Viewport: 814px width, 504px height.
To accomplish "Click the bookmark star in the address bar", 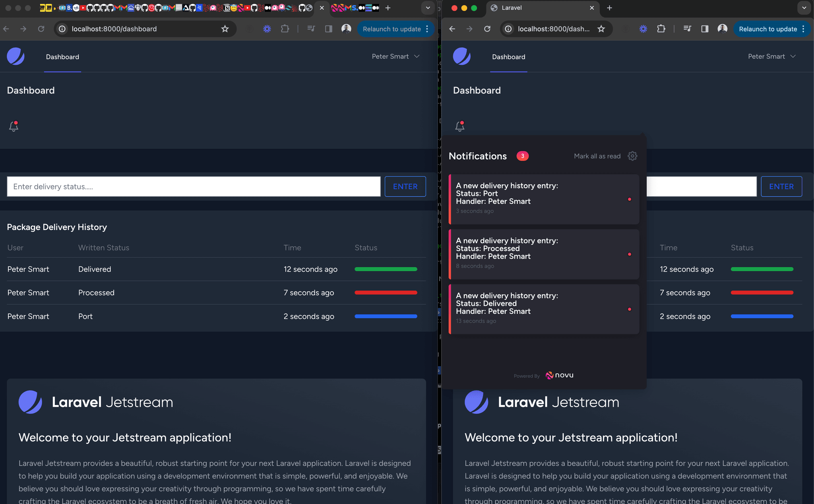I will click(225, 29).
